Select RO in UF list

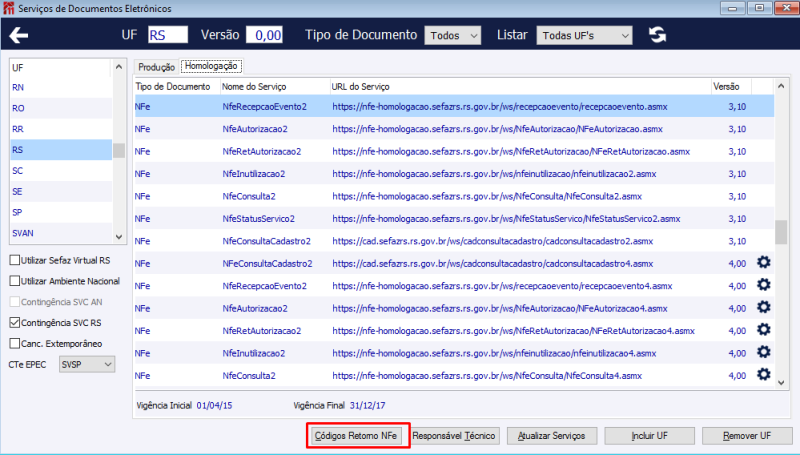(x=61, y=108)
